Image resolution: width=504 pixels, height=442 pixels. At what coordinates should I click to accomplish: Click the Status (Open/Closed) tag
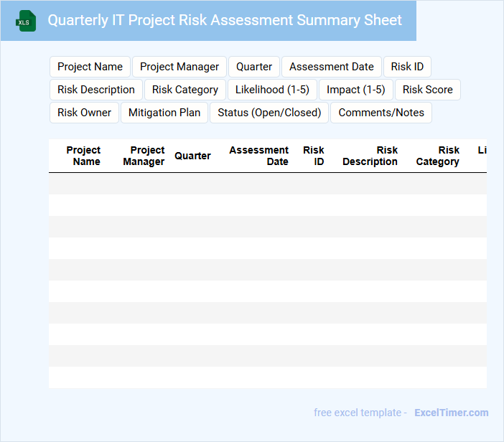[x=269, y=113]
